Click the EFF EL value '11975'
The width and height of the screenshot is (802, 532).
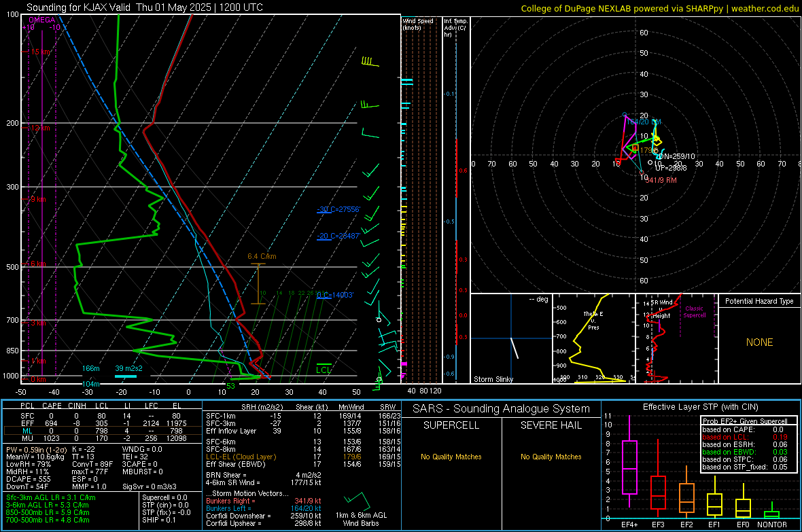pos(176,423)
